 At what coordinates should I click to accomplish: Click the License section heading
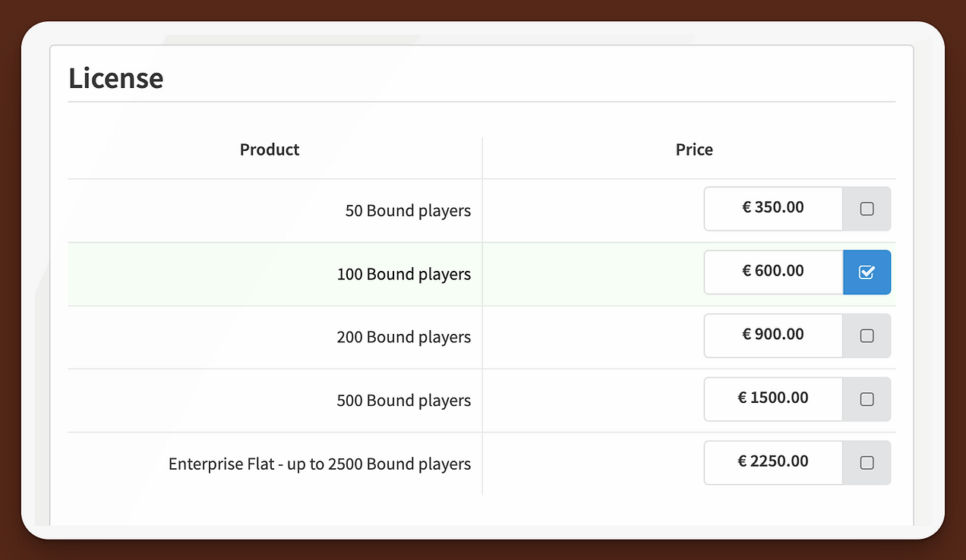tap(116, 78)
